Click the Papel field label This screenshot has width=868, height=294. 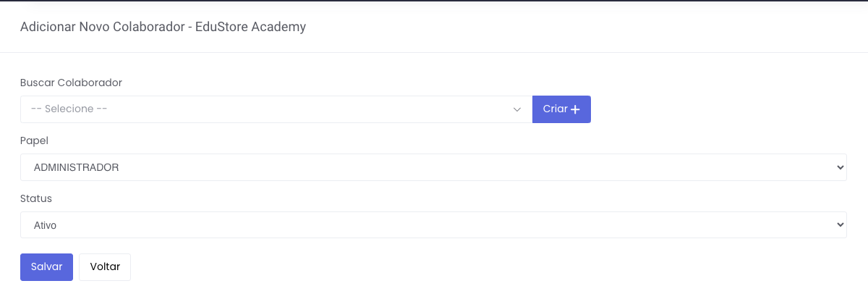34,140
